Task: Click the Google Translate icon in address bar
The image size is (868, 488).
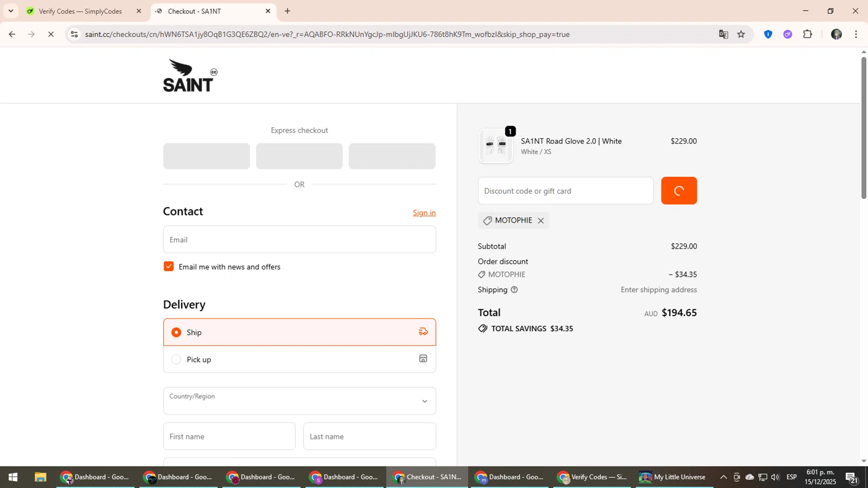Action: (x=723, y=34)
